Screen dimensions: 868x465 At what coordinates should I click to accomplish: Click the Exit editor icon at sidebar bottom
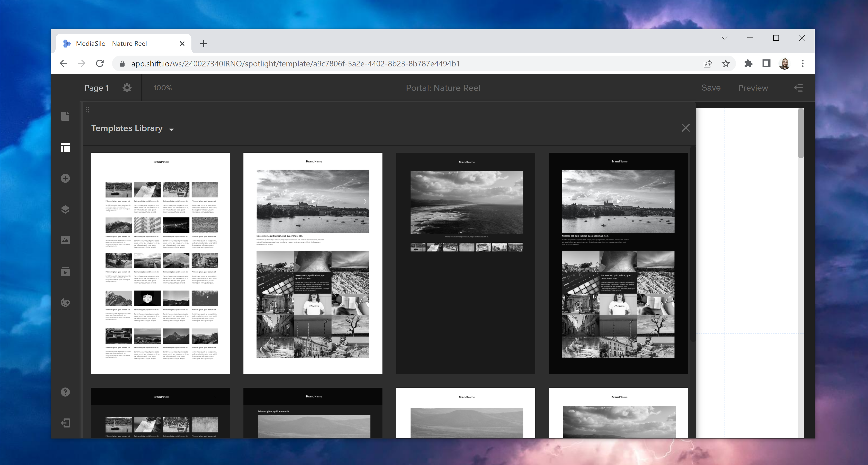[x=65, y=423]
